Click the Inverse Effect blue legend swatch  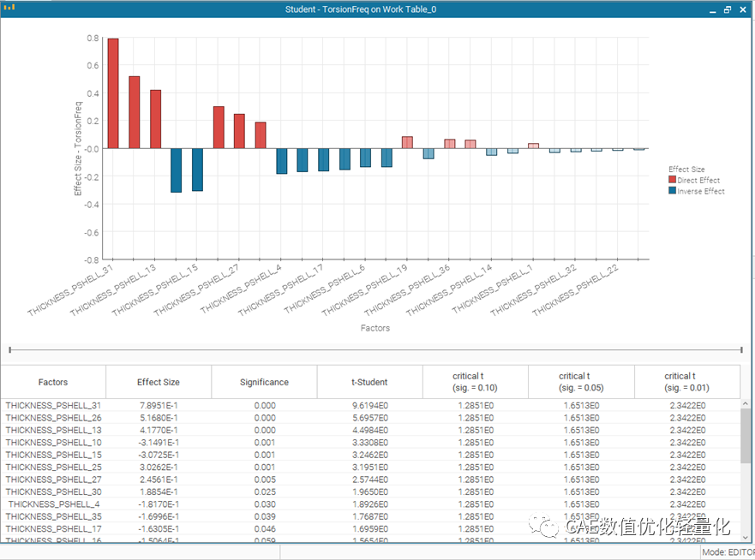point(672,190)
